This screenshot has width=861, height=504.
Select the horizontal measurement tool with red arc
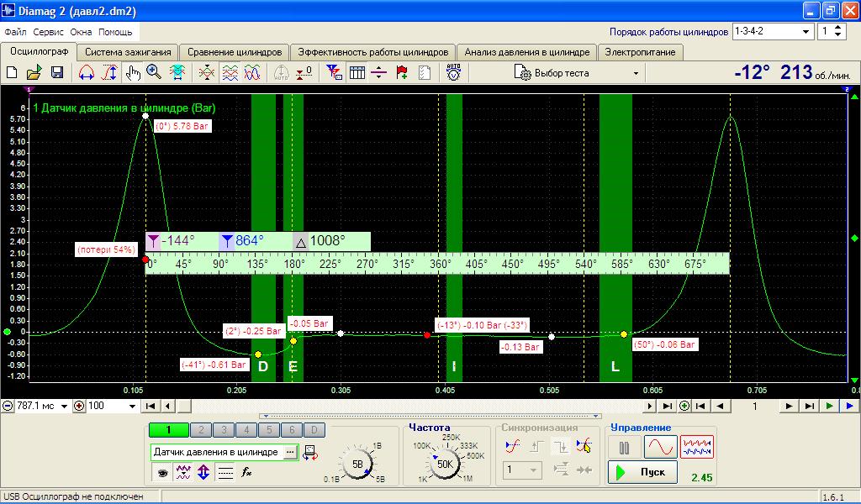pos(87,72)
